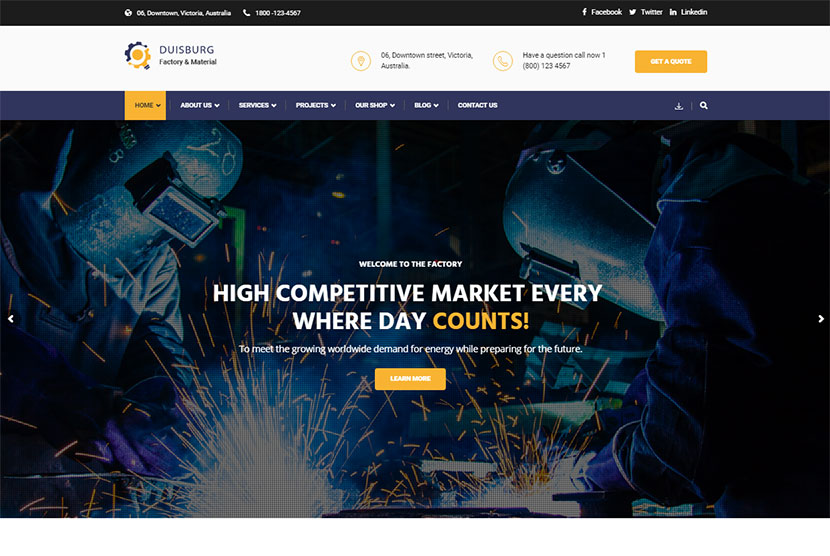This screenshot has width=830, height=556.
Task: Click top bar address '06, Downtown, Victoria, Australia'
Action: [x=184, y=13]
